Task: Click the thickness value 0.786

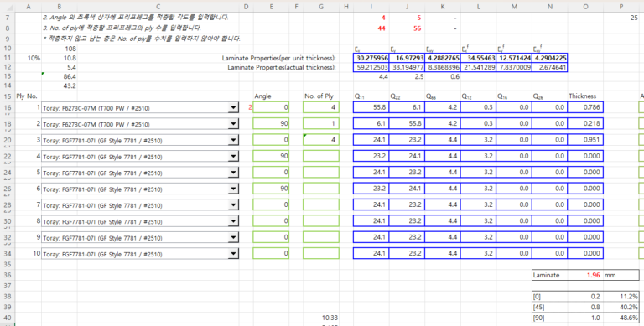Action: point(585,107)
